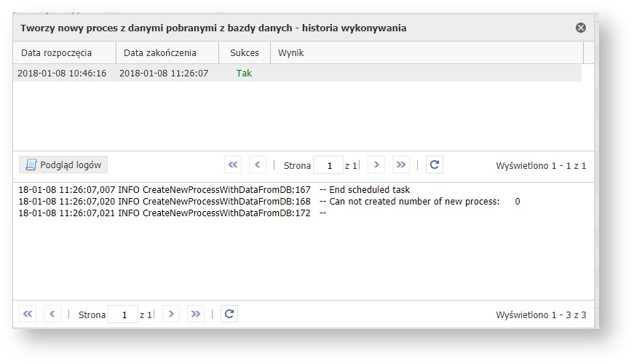Go to last page in history grid
Screen dimensions: 634x364
(x=401, y=165)
